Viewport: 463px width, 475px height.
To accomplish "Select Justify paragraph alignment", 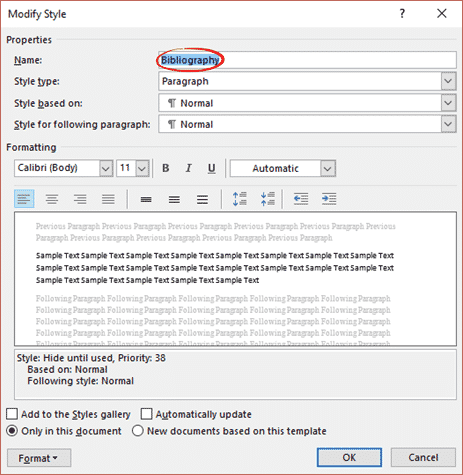I will [108, 199].
